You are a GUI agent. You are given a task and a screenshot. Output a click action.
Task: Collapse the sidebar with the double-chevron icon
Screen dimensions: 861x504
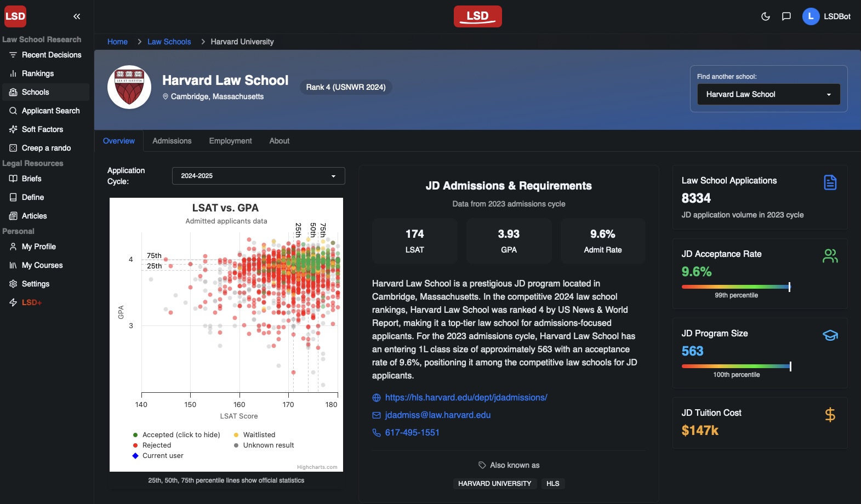point(77,16)
